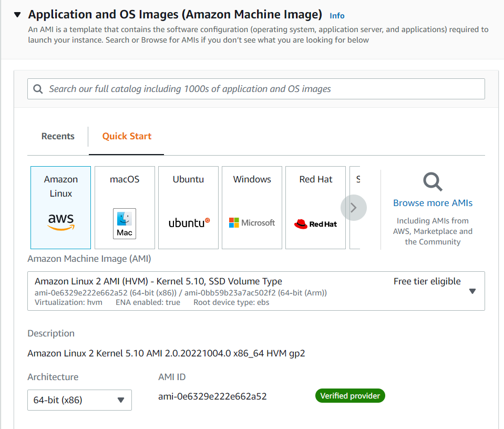Choose the Windows tile

252,208
